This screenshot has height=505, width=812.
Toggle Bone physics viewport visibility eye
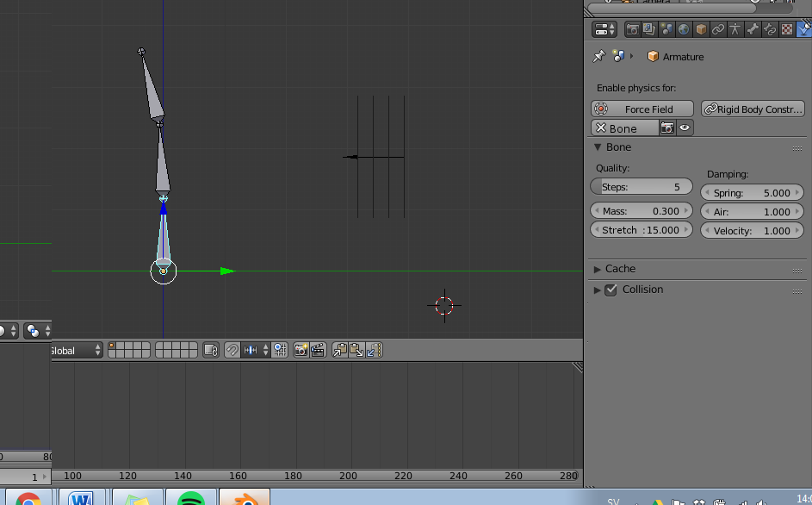point(684,128)
